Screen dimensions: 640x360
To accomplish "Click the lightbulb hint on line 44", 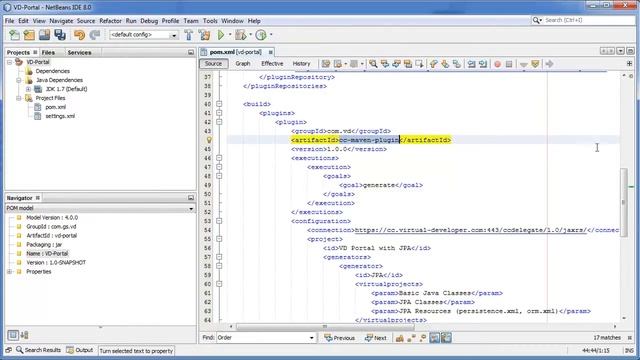I will pos(209,140).
